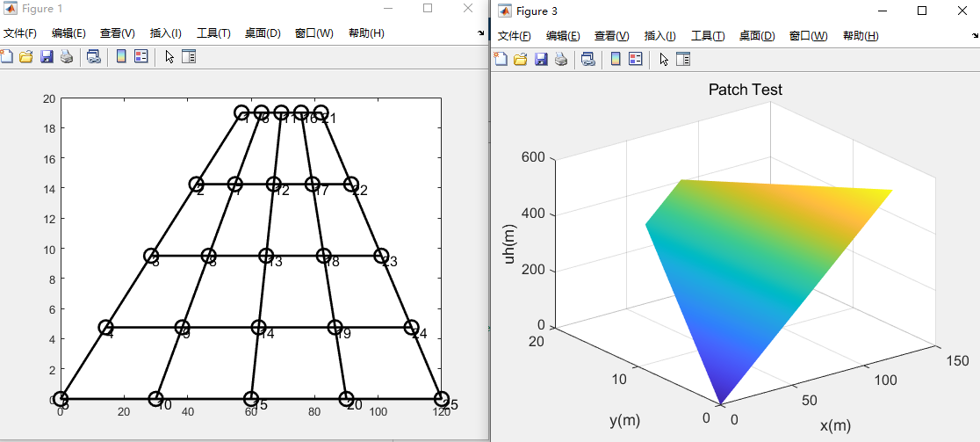Image resolution: width=980 pixels, height=442 pixels.
Task: Open 编辑(E) menu in Figure 3
Action: coord(563,36)
